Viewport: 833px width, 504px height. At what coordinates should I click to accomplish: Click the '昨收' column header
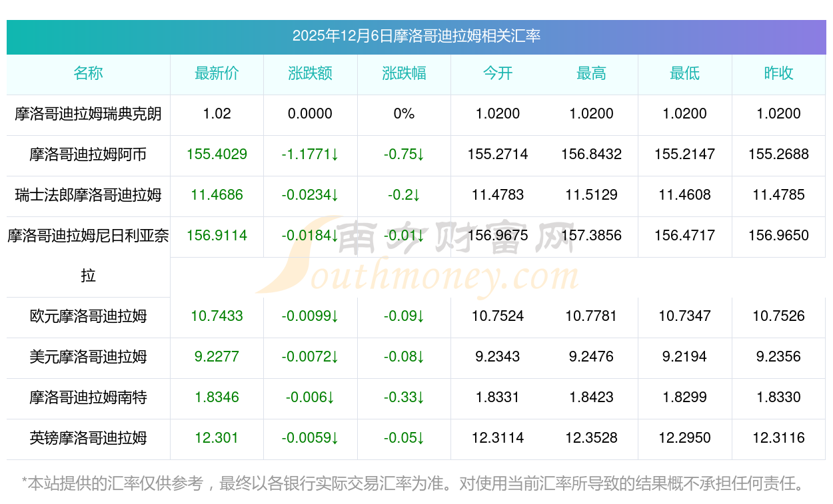click(779, 73)
